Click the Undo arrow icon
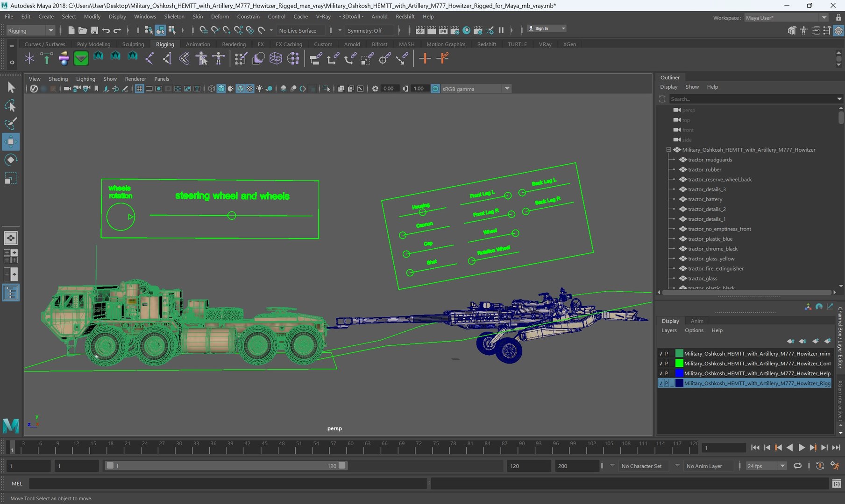 pos(106,30)
